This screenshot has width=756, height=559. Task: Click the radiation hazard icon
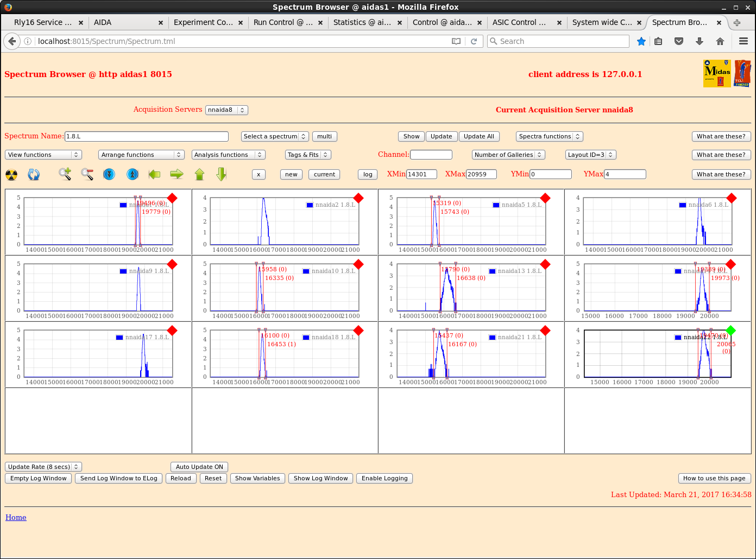(11, 175)
